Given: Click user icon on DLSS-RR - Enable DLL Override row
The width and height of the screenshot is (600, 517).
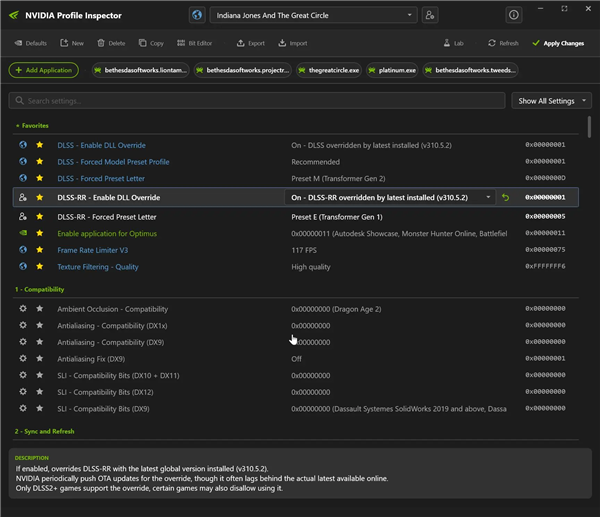Looking at the screenshot, I should 23,197.
